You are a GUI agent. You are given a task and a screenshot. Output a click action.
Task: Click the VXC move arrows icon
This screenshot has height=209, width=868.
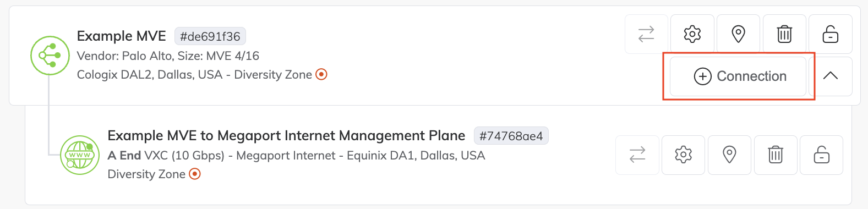[637, 155]
